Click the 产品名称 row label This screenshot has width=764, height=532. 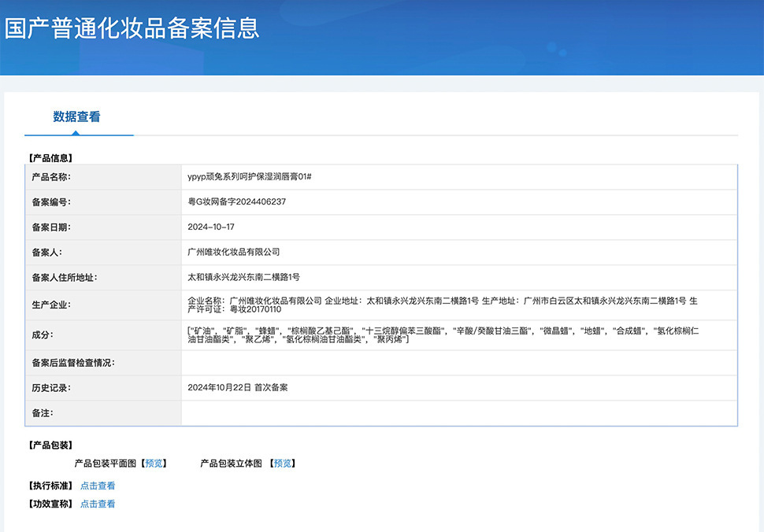tap(51, 177)
